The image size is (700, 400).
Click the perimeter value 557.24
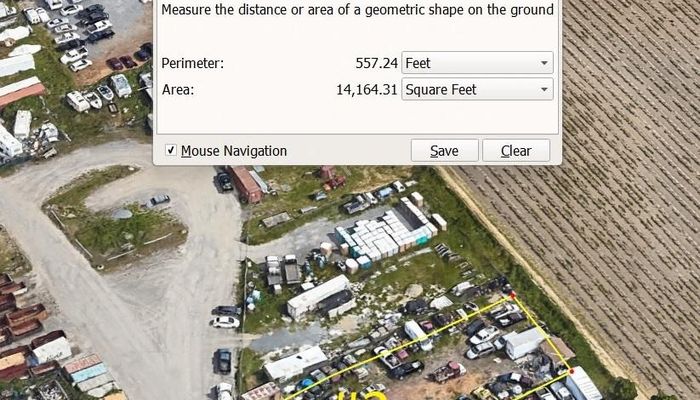pos(376,63)
